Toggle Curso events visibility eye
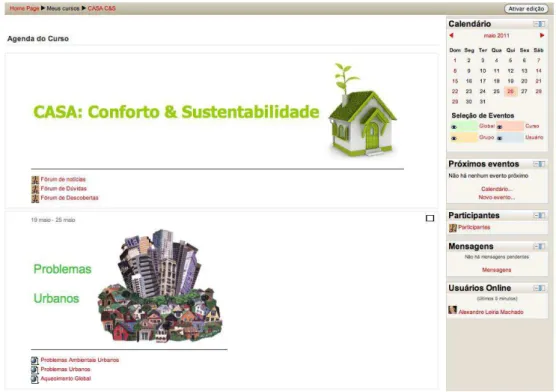Image resolution: width=556 pixels, height=392 pixels. 500,127
